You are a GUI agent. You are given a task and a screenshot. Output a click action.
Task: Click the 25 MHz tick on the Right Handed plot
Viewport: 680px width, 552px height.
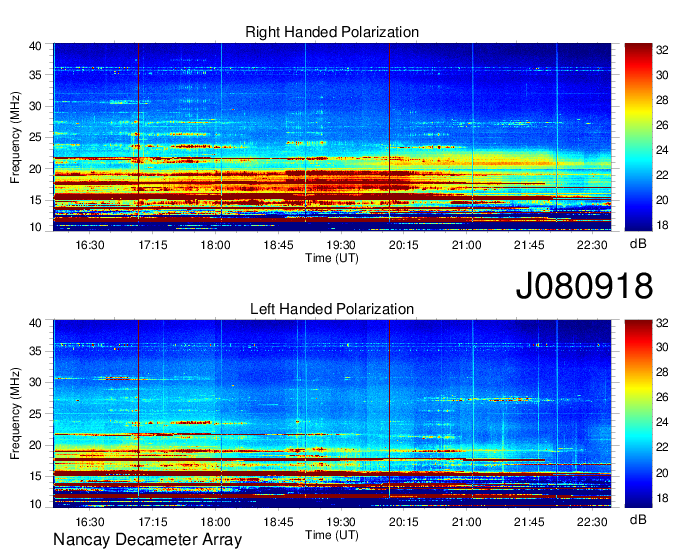pos(36,137)
